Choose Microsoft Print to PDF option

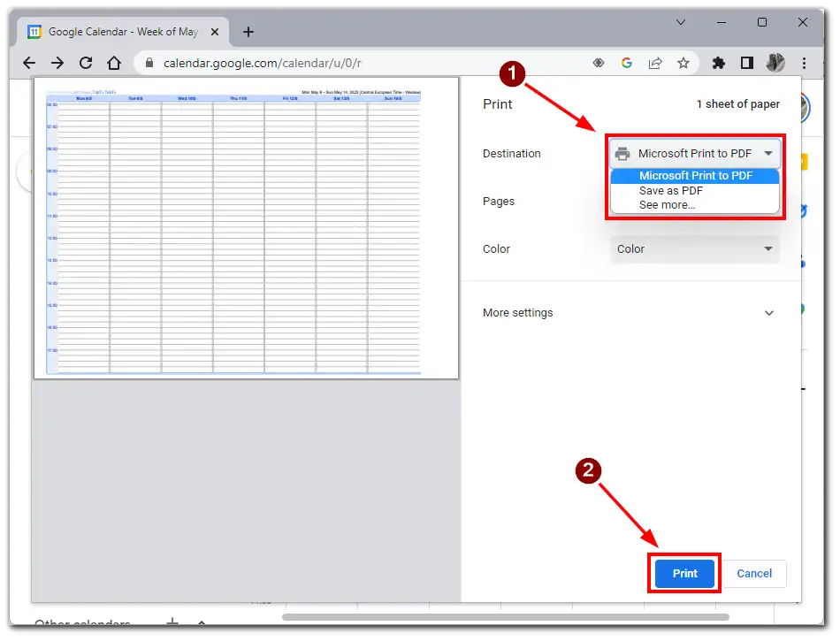coord(695,176)
